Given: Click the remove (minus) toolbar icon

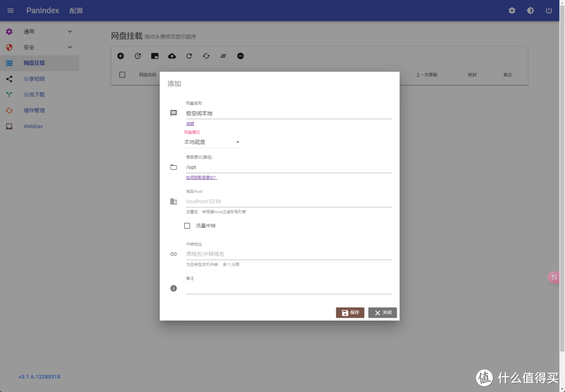Looking at the screenshot, I should [240, 56].
